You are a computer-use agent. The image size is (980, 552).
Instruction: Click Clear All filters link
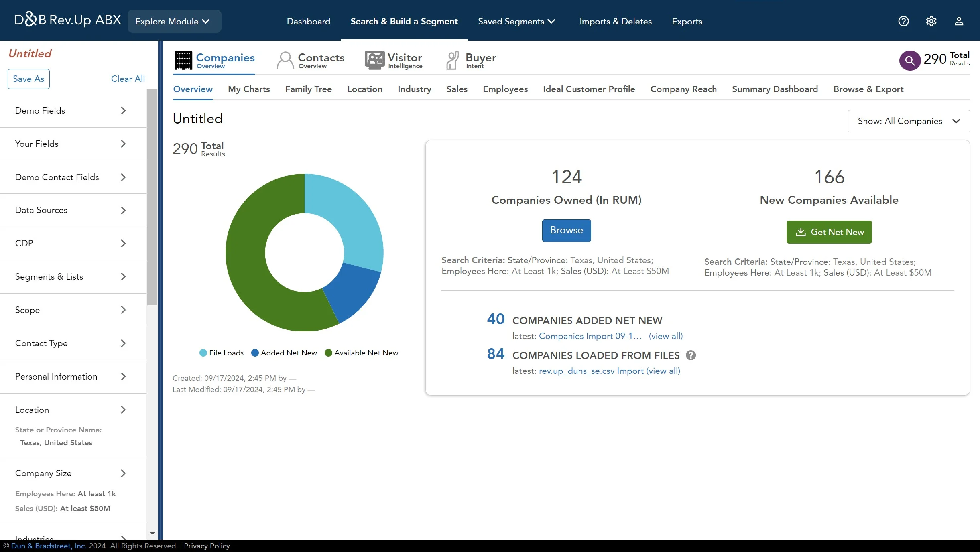(x=128, y=79)
